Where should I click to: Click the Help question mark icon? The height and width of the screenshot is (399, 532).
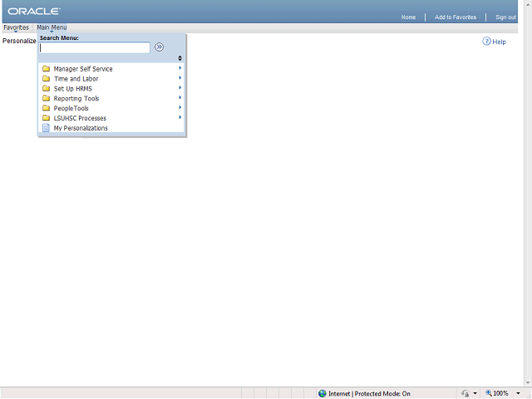(486, 42)
